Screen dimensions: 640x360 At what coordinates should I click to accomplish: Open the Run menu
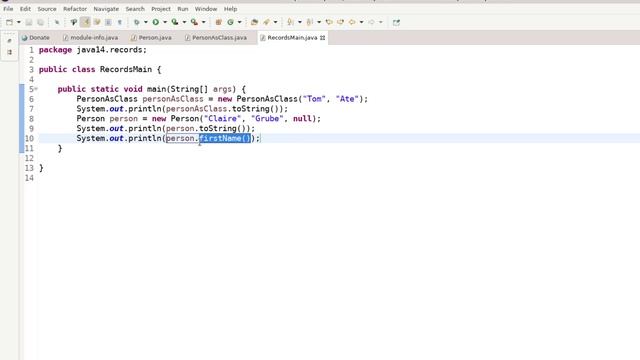point(183,9)
